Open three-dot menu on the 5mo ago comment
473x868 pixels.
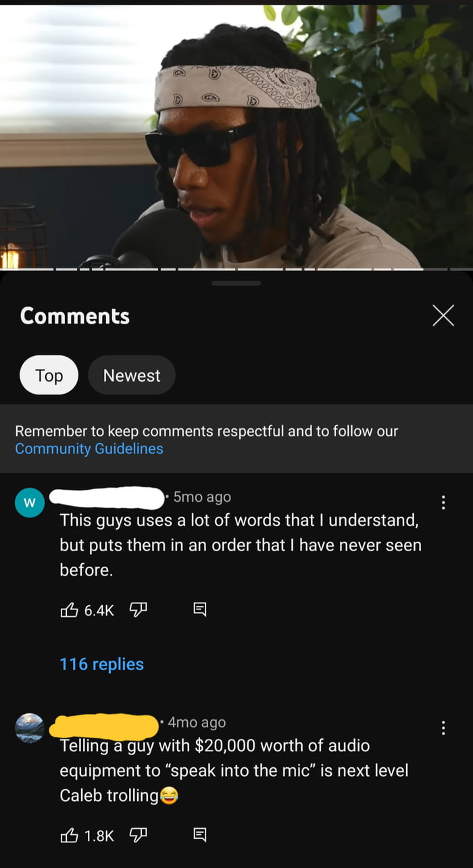[x=443, y=503]
